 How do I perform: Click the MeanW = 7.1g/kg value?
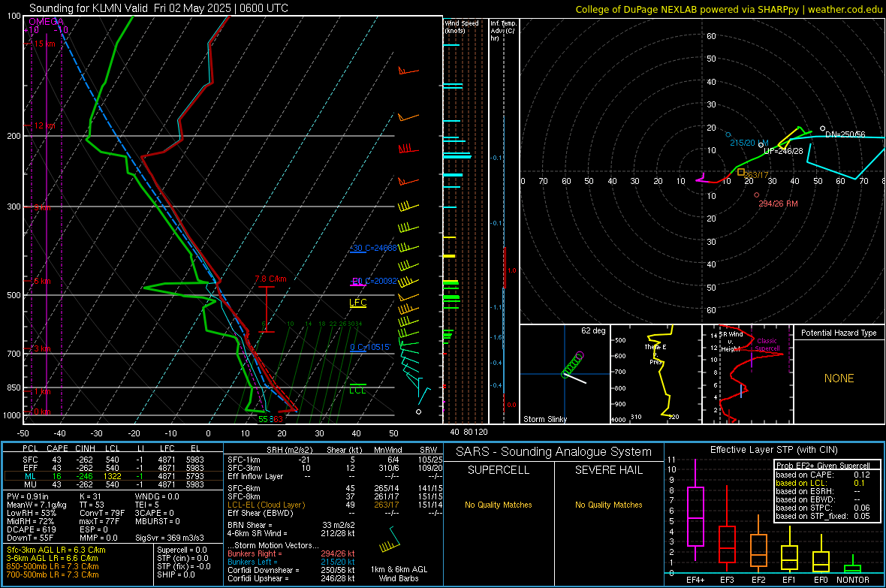[x=36, y=505]
